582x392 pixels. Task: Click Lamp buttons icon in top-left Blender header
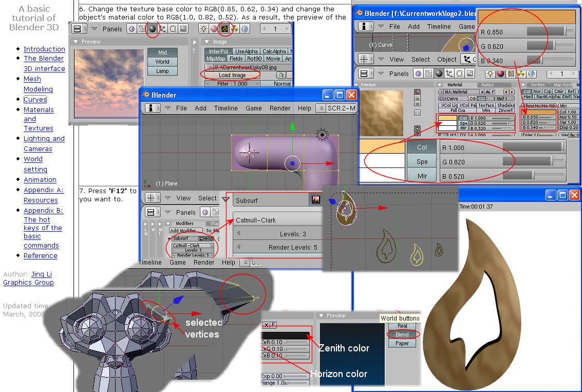[203, 29]
